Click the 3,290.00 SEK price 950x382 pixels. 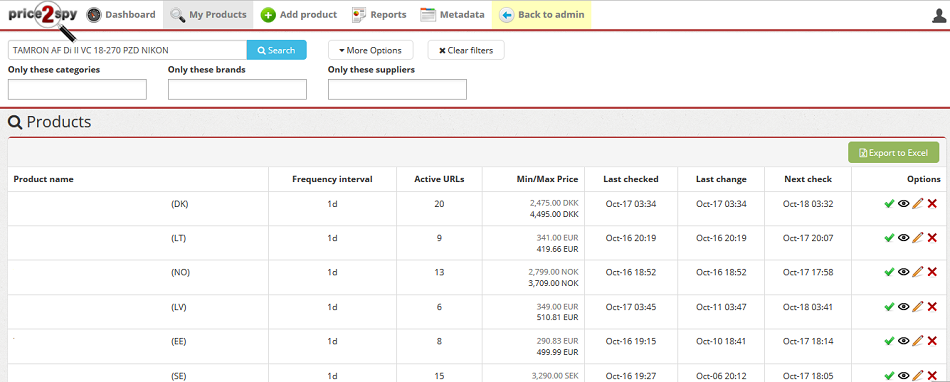point(555,376)
